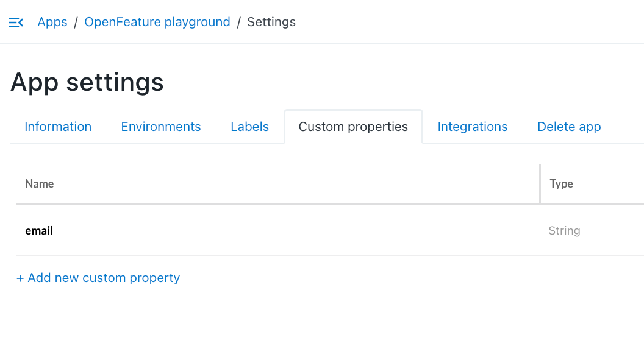Click the divider between Name and Type columns
This screenshot has width=644, height=346.
(540, 183)
